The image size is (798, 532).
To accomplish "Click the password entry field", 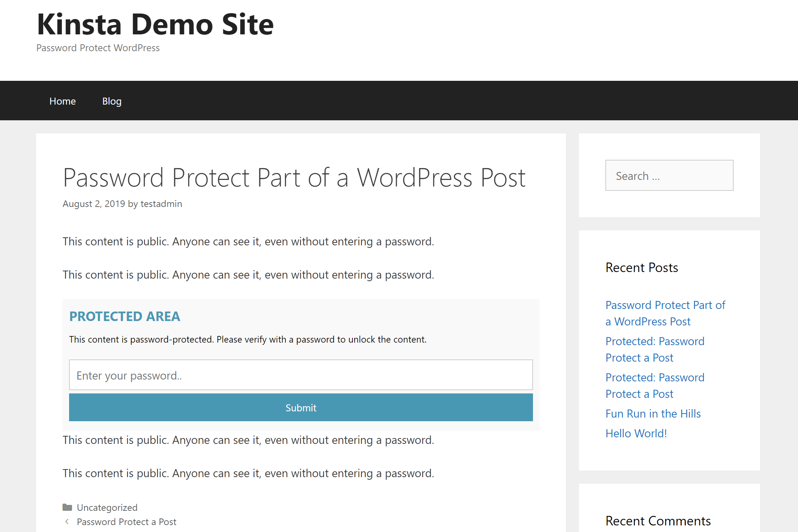I will [x=301, y=375].
